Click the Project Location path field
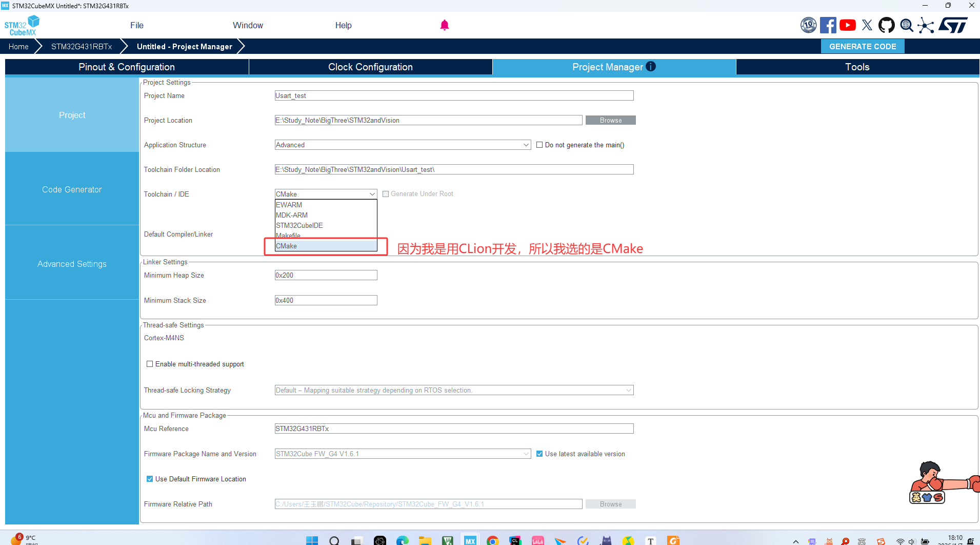 pyautogui.click(x=428, y=120)
